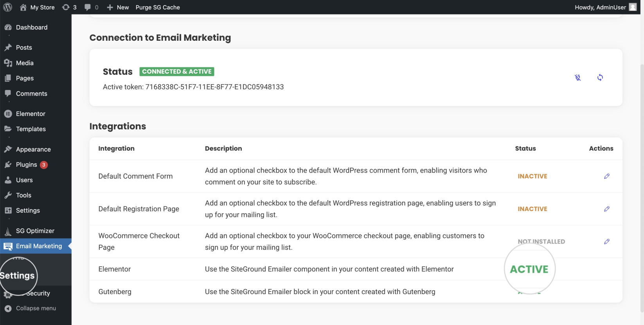
Task: Click the Elementor integration row name
Action: (x=115, y=269)
